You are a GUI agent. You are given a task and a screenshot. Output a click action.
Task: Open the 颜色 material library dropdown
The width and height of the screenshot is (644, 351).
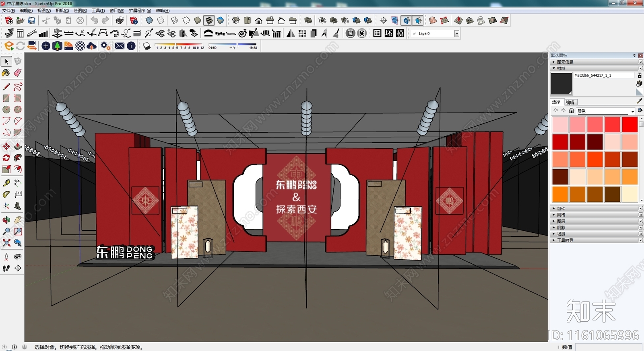(x=606, y=111)
